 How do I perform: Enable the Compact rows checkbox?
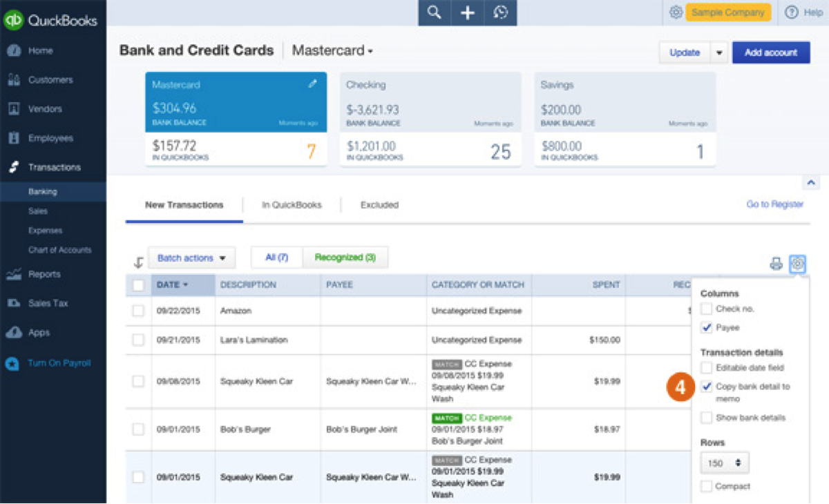706,486
